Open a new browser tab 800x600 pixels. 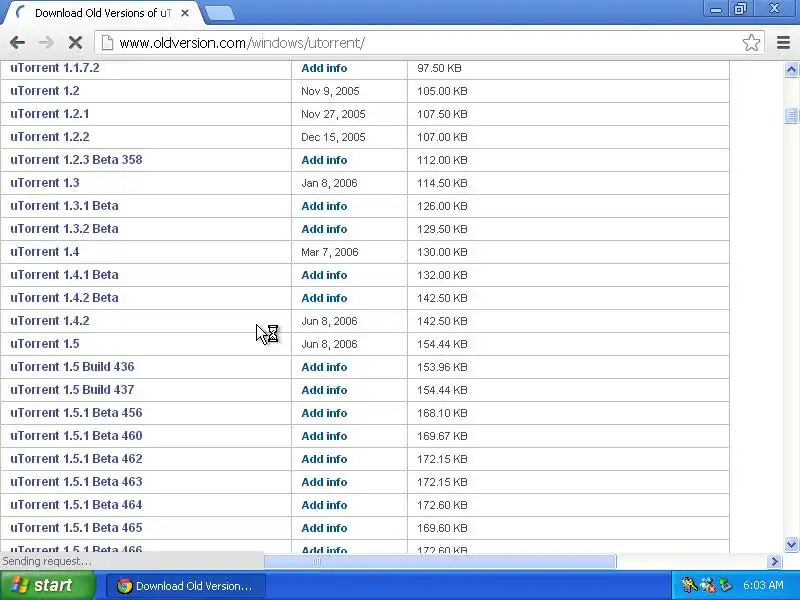coord(220,13)
